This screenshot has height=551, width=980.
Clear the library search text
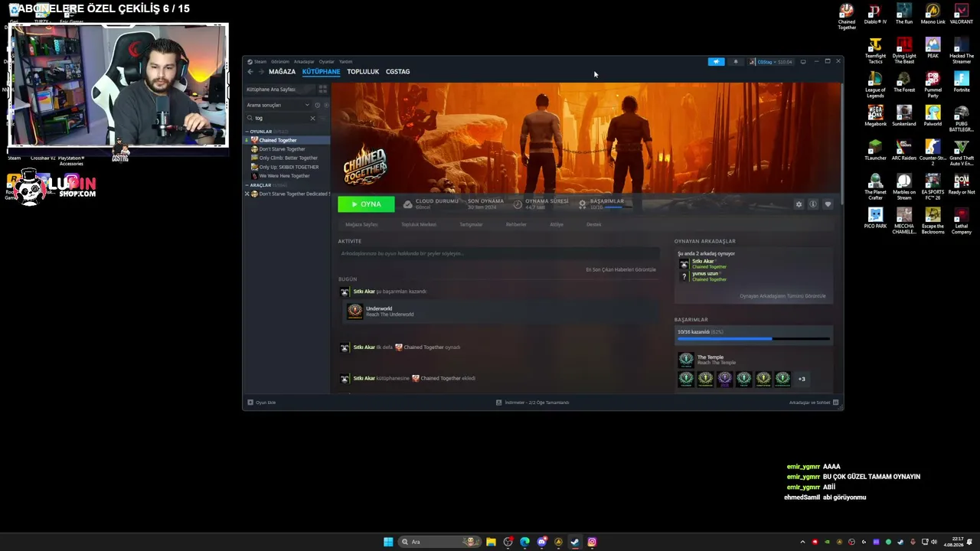click(x=312, y=118)
